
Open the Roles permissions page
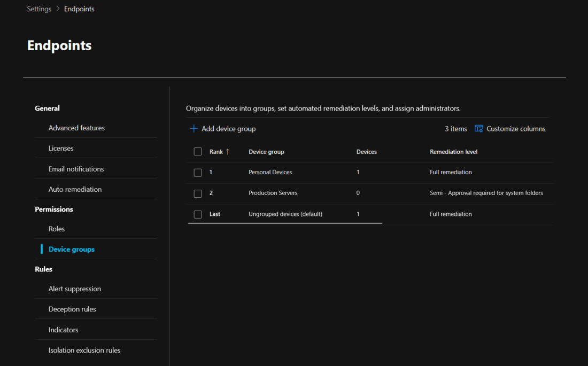click(x=57, y=229)
